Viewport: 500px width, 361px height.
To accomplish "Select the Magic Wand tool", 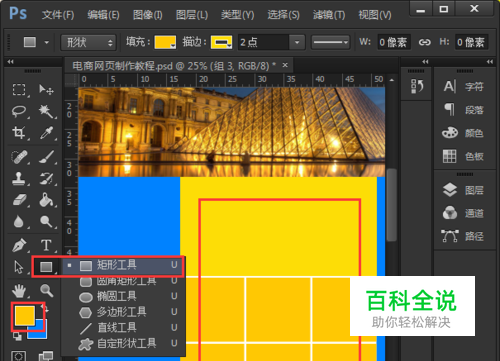I will tap(46, 111).
